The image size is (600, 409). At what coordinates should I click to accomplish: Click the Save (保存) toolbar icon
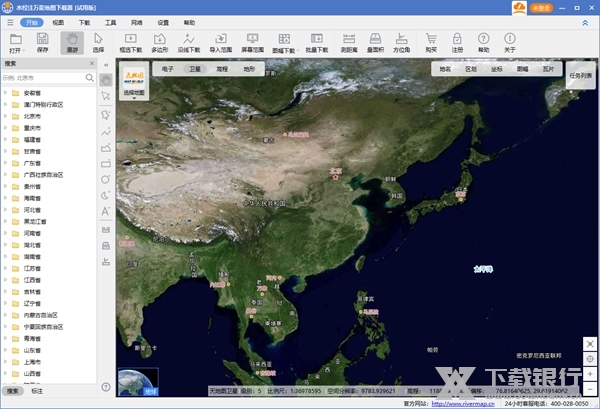point(42,42)
